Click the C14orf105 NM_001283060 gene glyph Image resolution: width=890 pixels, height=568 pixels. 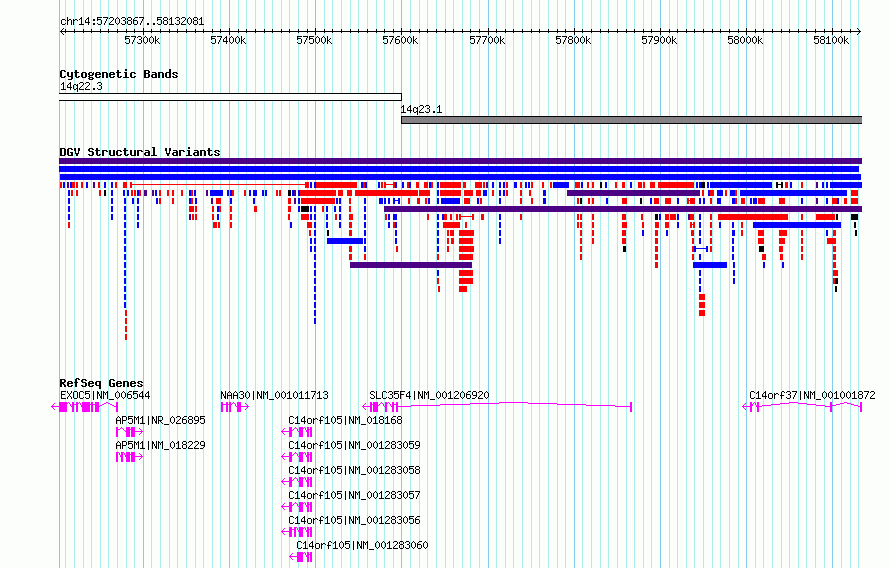[x=301, y=557]
